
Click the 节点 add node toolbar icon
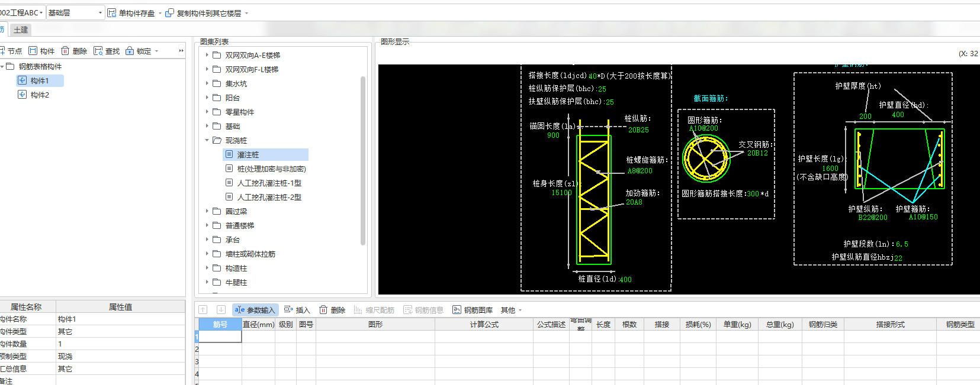pos(2,51)
